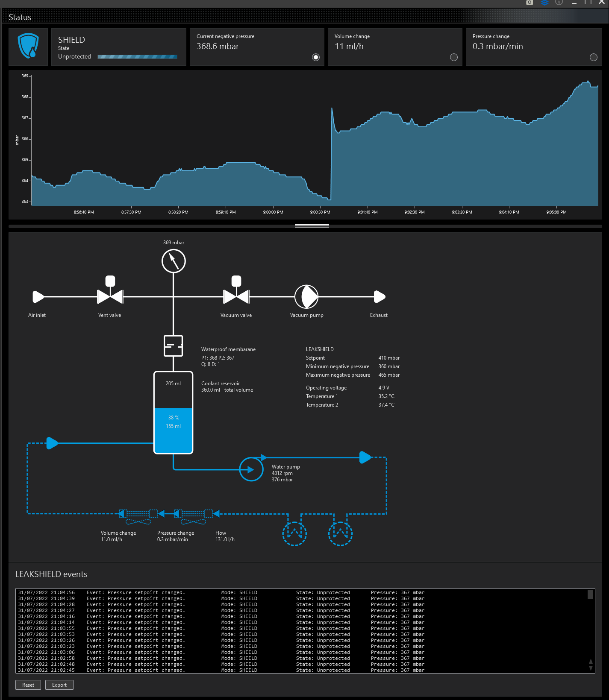Select the Vacuum valve symbol
Screen dimensions: 609x700
pyautogui.click(x=236, y=296)
